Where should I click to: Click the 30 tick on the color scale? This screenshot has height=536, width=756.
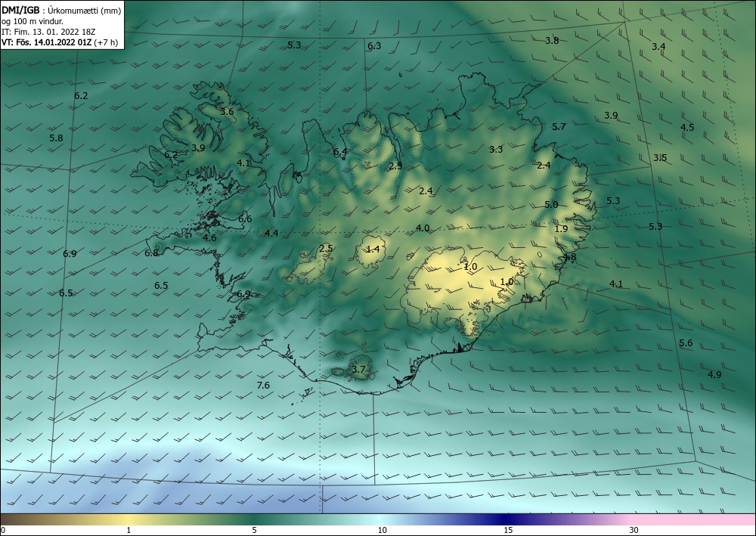634,530
